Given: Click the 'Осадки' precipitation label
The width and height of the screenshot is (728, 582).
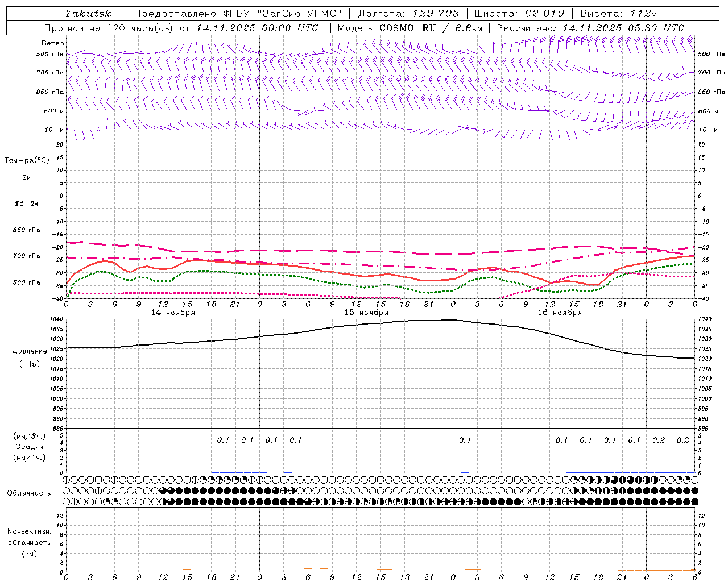Looking at the screenshot, I should 30,447.
